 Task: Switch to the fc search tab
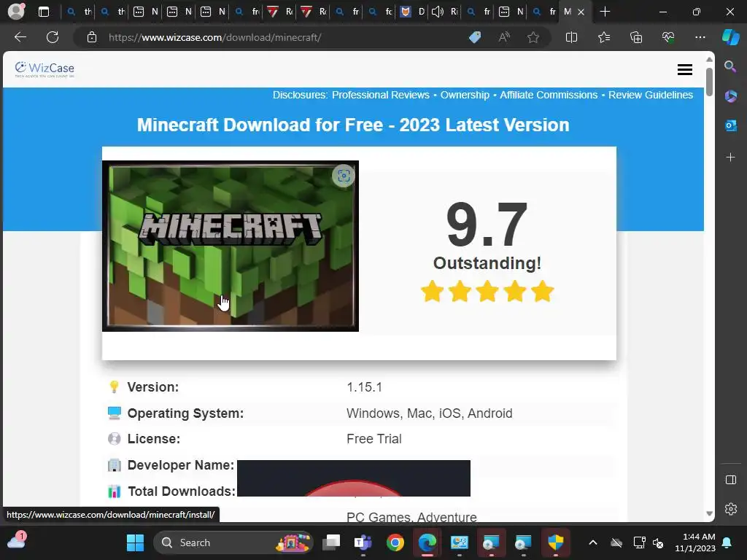[379, 12]
